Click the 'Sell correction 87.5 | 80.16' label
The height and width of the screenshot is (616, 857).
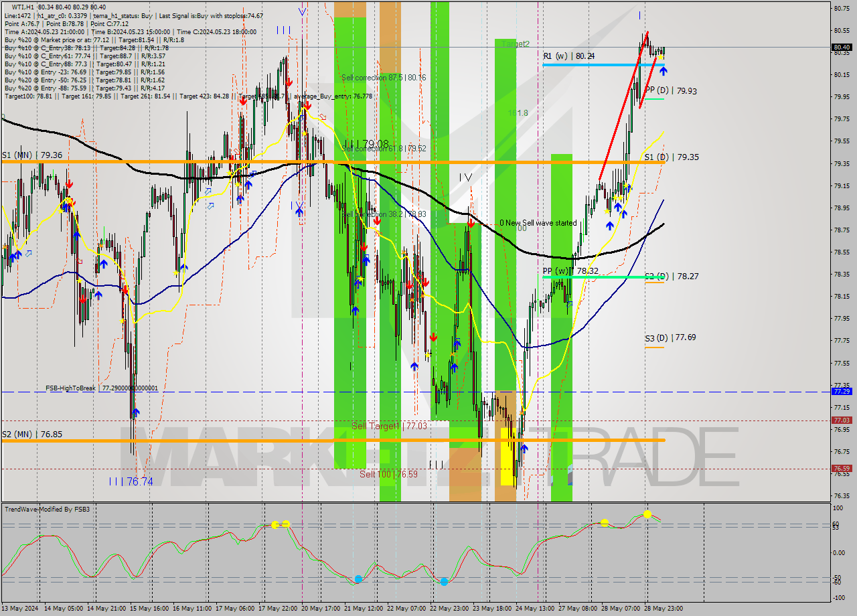click(x=384, y=78)
